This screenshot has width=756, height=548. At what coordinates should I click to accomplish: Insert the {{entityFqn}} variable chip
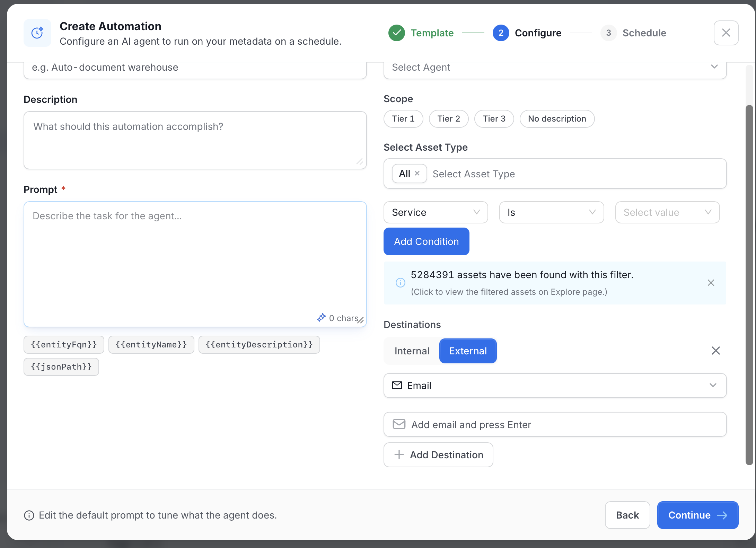(x=64, y=345)
